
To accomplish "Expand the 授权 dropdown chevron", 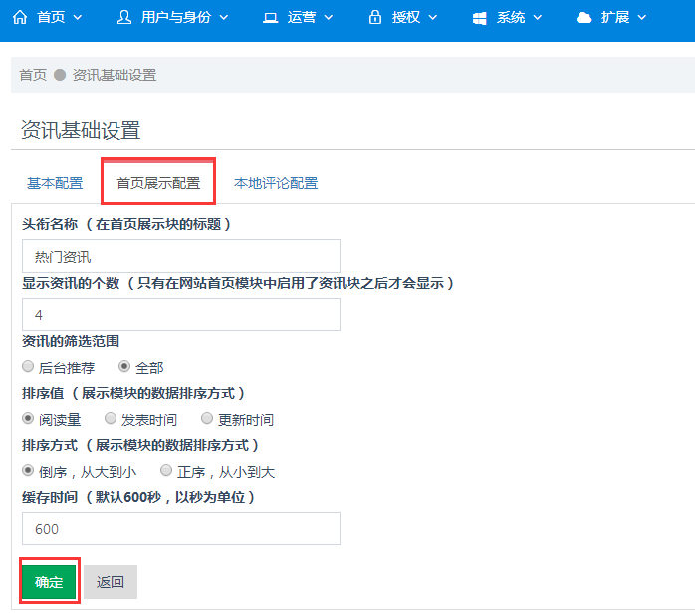I will (x=433, y=18).
